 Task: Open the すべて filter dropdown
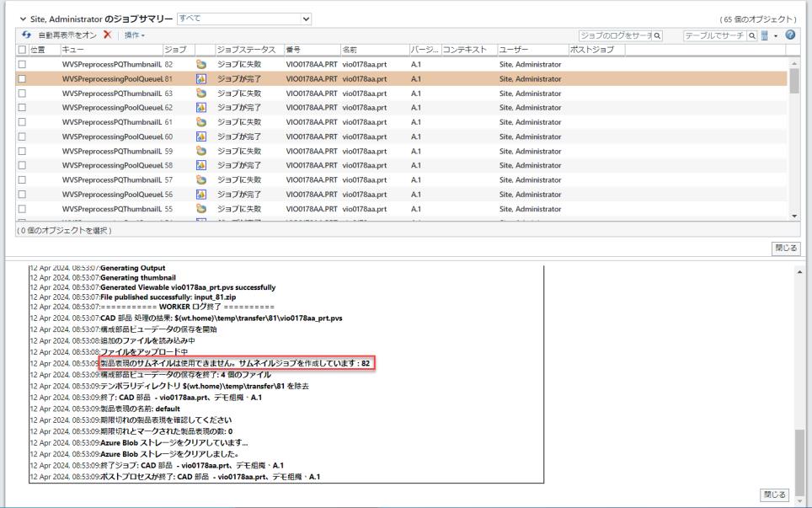(x=244, y=19)
